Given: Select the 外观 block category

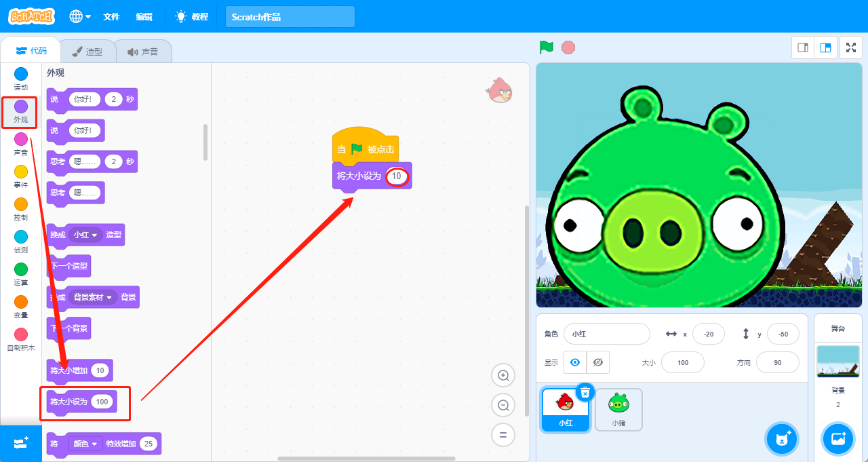Looking at the screenshot, I should (x=21, y=112).
